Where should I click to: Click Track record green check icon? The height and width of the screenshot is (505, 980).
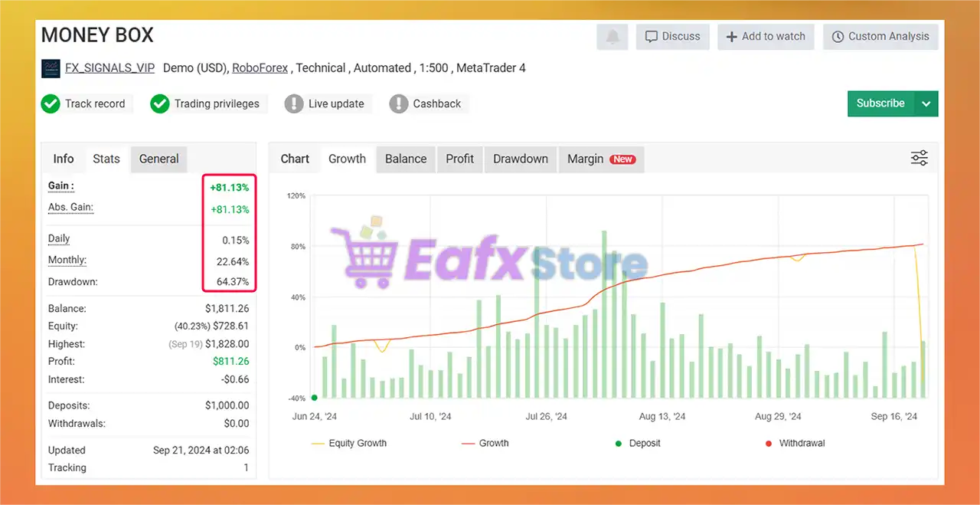click(51, 103)
